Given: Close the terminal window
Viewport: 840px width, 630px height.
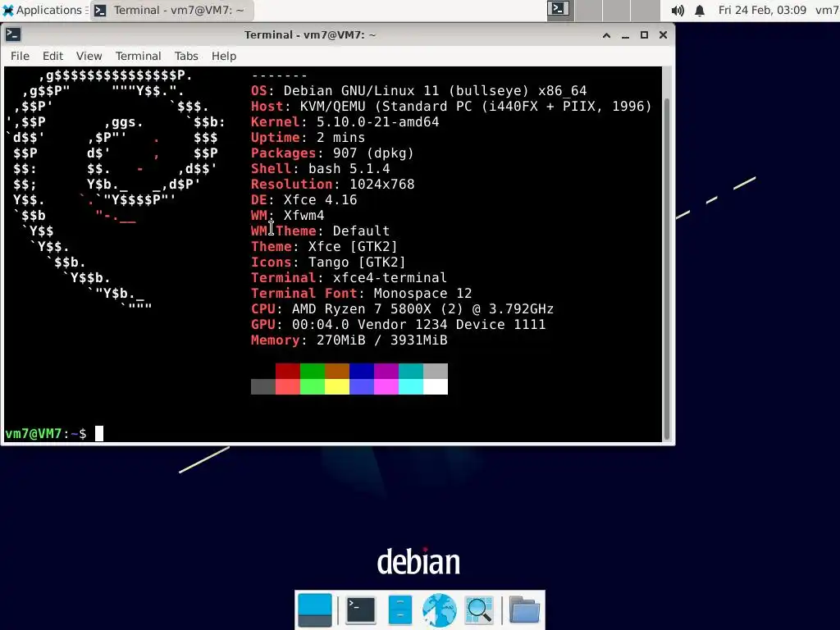Looking at the screenshot, I should point(663,35).
